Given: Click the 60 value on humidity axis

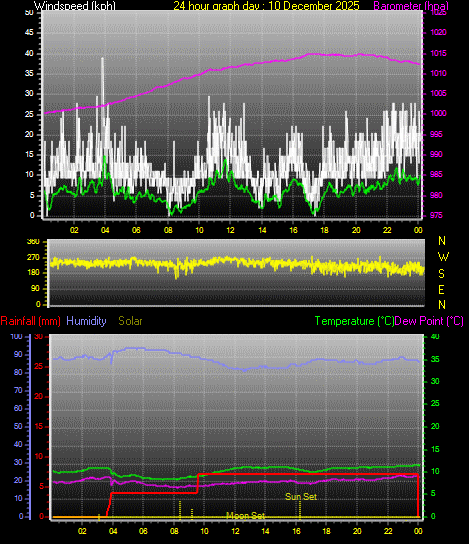Looking at the screenshot, I should click(18, 408).
